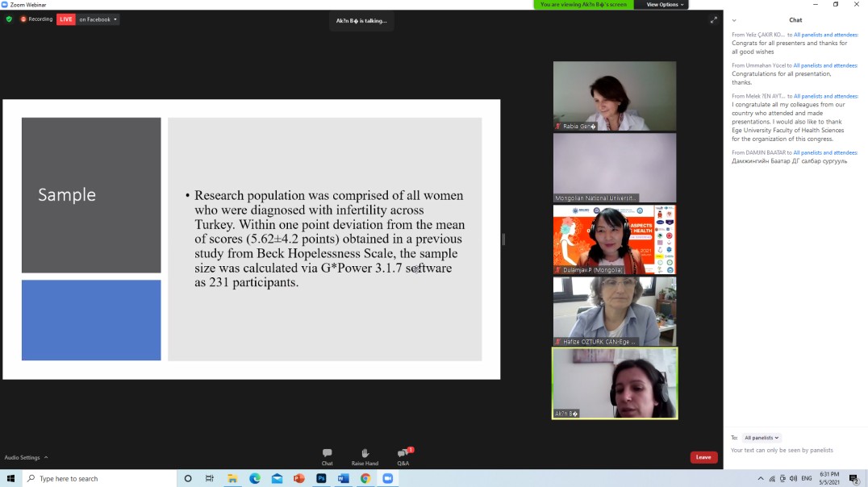Viewport: 868px width, 487px height.
Task: Open File Explorer from the taskbar
Action: (x=232, y=478)
